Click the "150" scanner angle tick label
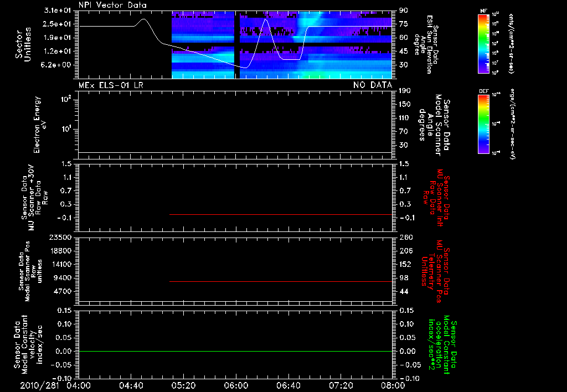This screenshot has height=392, width=567. pyautogui.click(x=405, y=105)
